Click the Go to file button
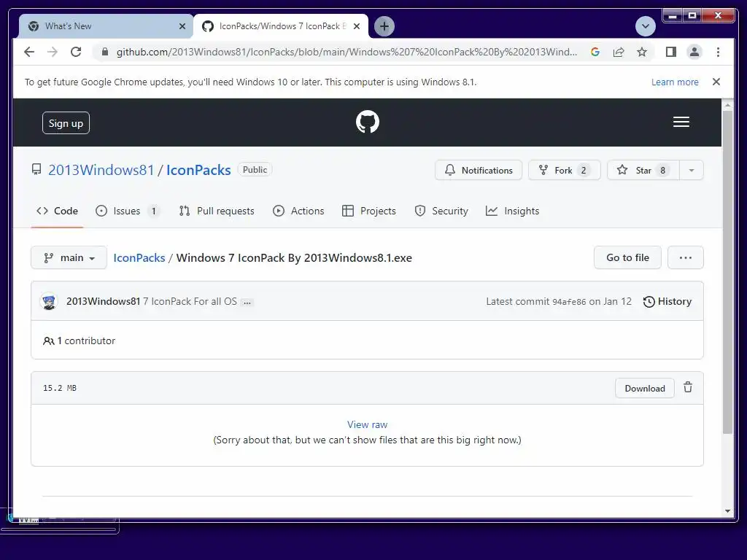This screenshot has width=747, height=560. (x=627, y=257)
